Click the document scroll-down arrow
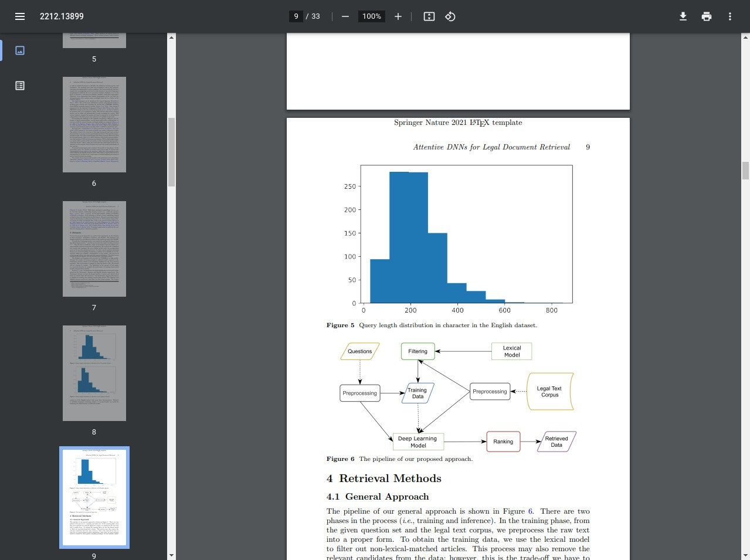The image size is (750, 560). [745, 555]
